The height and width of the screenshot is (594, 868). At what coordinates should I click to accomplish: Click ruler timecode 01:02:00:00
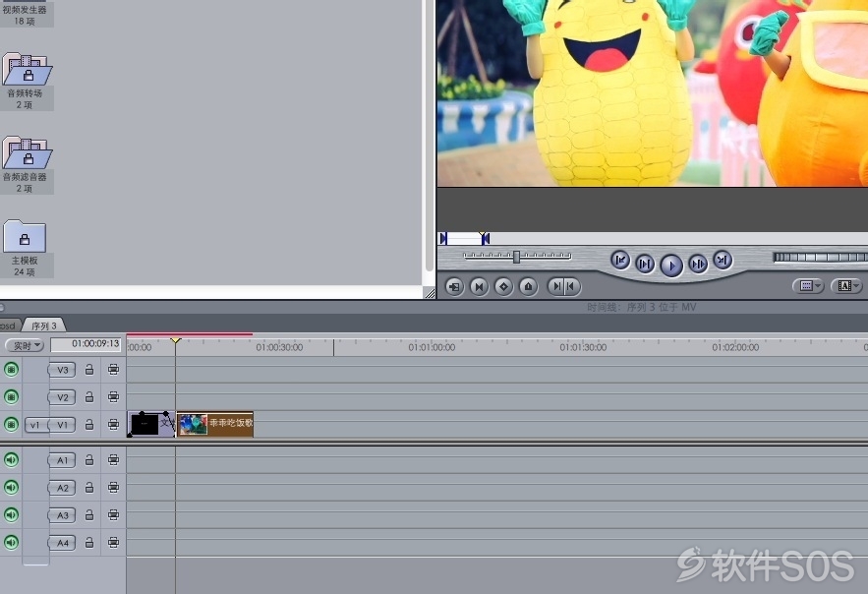tap(735, 348)
